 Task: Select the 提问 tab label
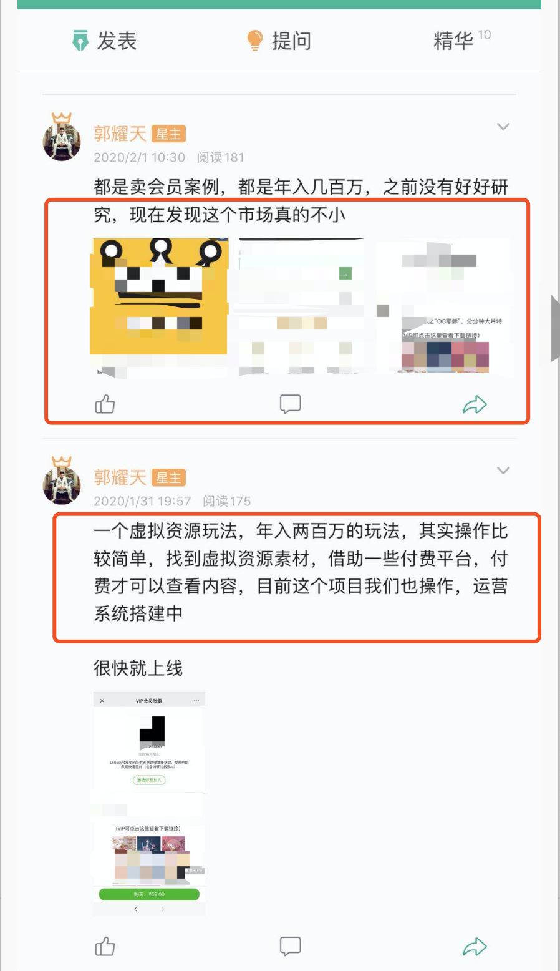[291, 41]
